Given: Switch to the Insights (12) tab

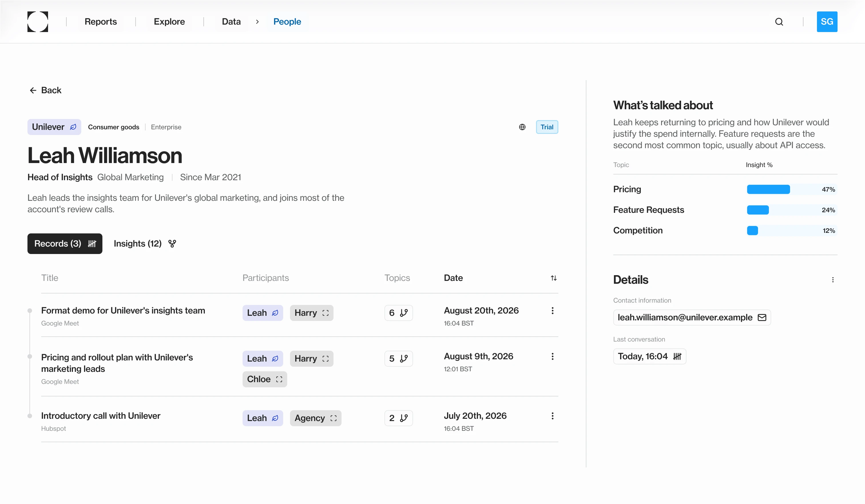Looking at the screenshot, I should pyautogui.click(x=145, y=244).
